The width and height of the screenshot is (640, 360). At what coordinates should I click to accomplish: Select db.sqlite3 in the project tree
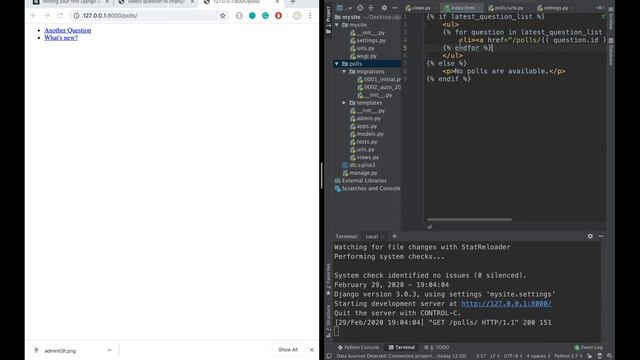click(358, 165)
